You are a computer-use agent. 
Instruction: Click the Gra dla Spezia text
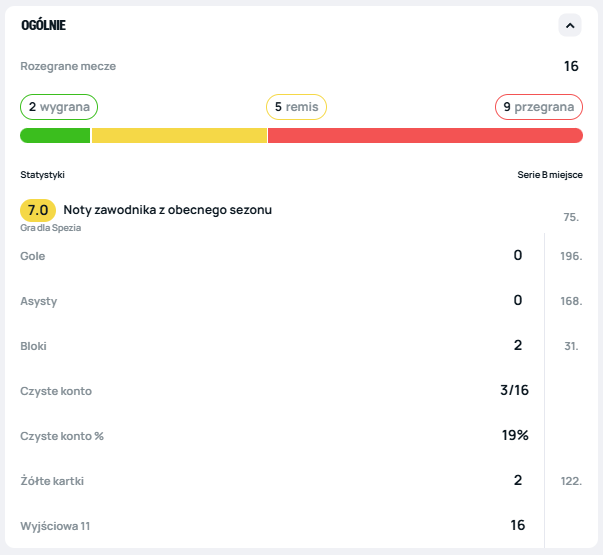[50, 228]
